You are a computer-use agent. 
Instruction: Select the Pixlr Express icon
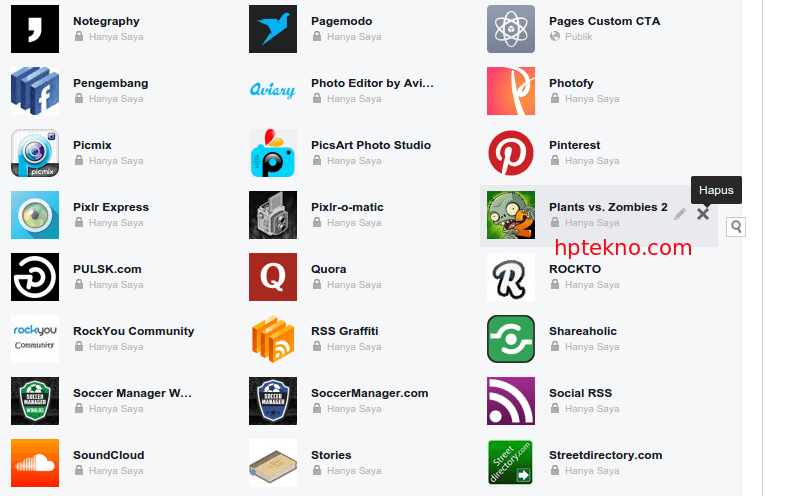pyautogui.click(x=35, y=215)
